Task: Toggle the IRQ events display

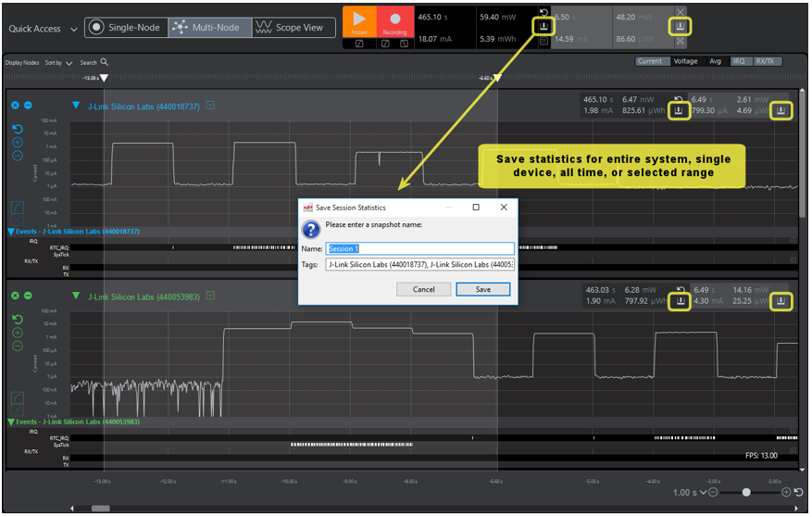Action: coord(739,61)
